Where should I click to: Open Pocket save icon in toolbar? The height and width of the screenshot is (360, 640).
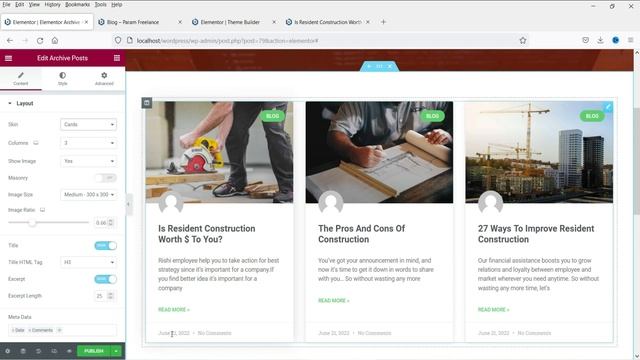point(585,40)
